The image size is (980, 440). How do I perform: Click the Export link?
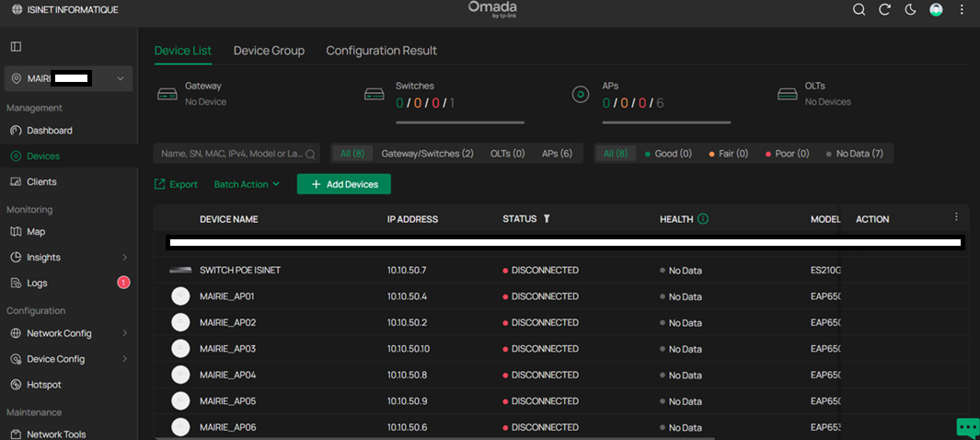tap(176, 184)
